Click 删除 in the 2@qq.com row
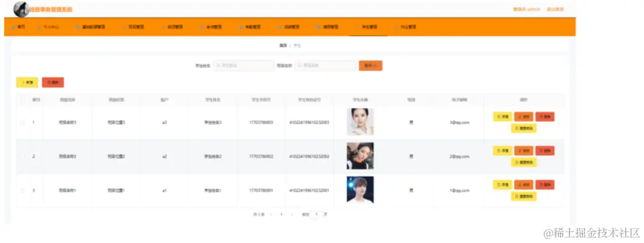This screenshot has width=644, height=243. (x=545, y=151)
